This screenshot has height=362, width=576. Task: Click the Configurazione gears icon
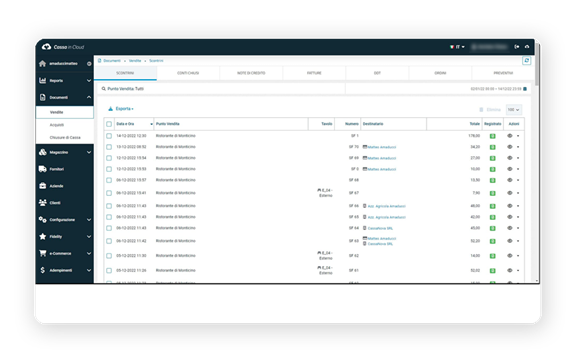point(43,220)
